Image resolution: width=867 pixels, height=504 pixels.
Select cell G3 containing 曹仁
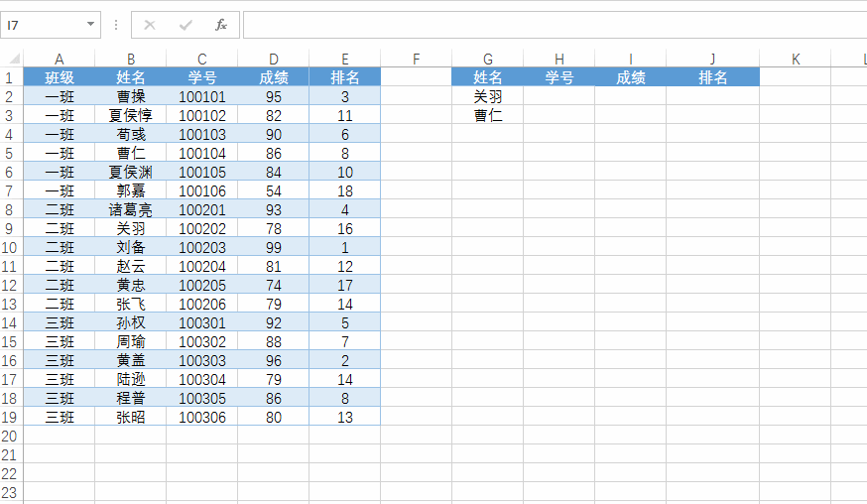pyautogui.click(x=487, y=115)
